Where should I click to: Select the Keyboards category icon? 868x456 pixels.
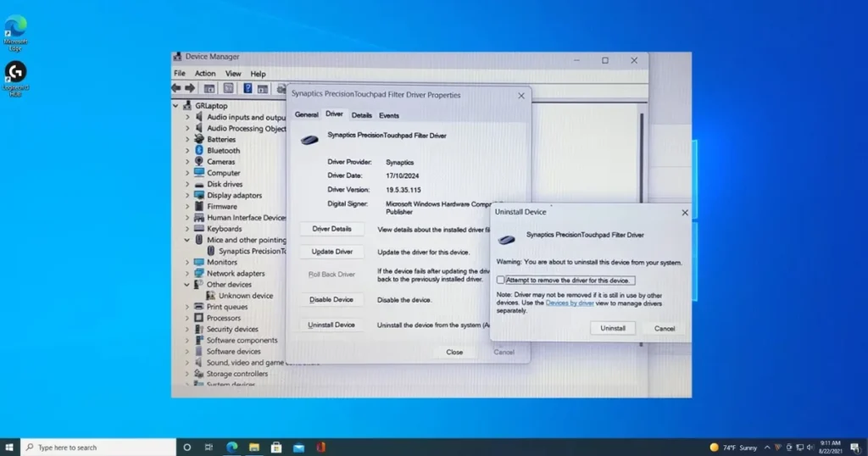[x=199, y=229]
